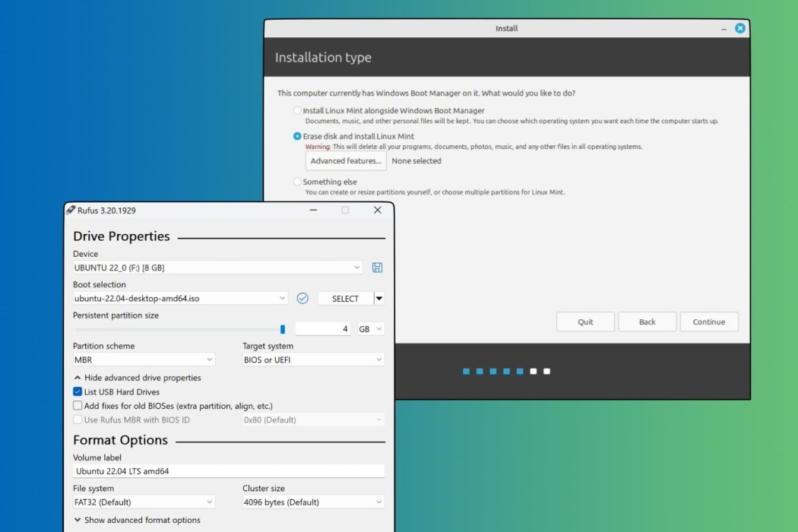Click the Quit button in installer
This screenshot has width=798, height=532.
coord(585,321)
